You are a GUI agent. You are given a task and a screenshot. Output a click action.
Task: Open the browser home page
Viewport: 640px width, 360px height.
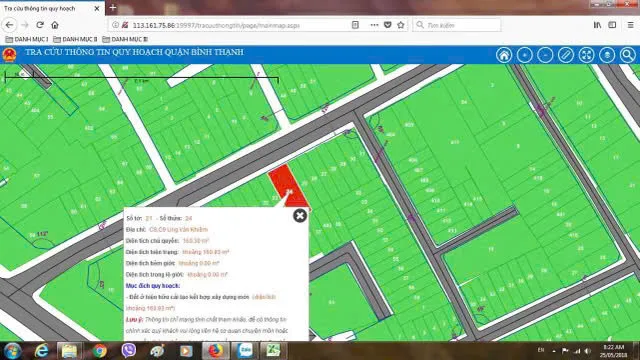click(55, 25)
